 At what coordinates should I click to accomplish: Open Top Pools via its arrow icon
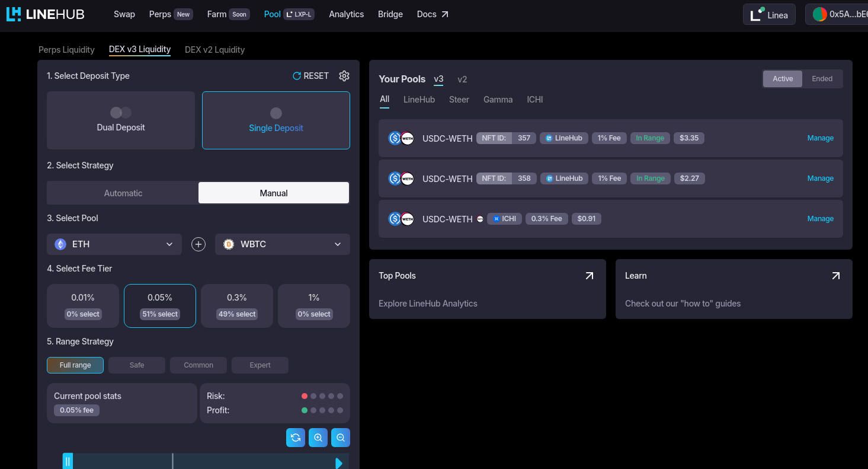point(589,275)
